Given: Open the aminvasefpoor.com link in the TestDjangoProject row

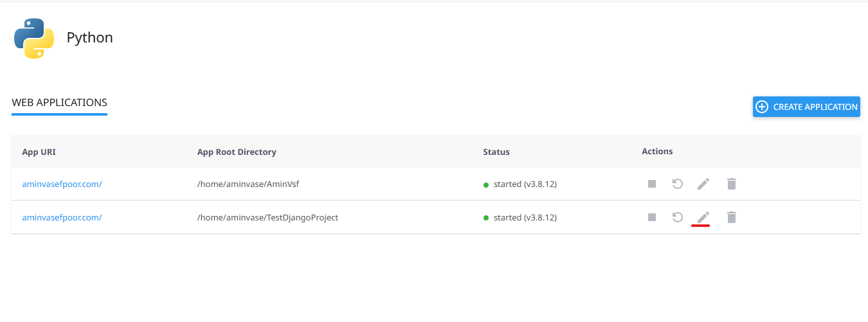Looking at the screenshot, I should tap(62, 217).
